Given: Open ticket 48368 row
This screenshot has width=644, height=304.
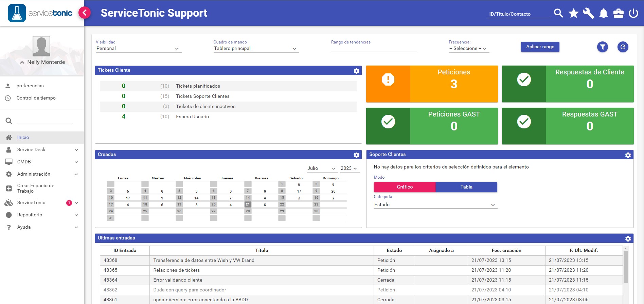Looking at the screenshot, I should click(x=361, y=260).
